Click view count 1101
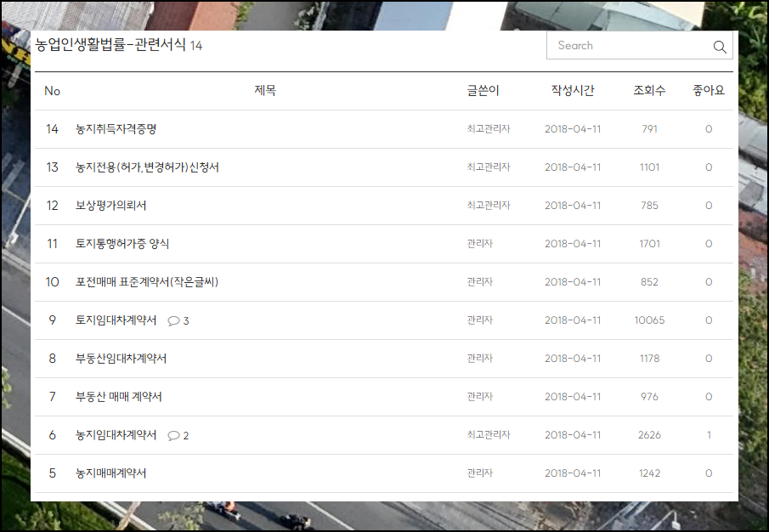The image size is (769, 532). [649, 167]
